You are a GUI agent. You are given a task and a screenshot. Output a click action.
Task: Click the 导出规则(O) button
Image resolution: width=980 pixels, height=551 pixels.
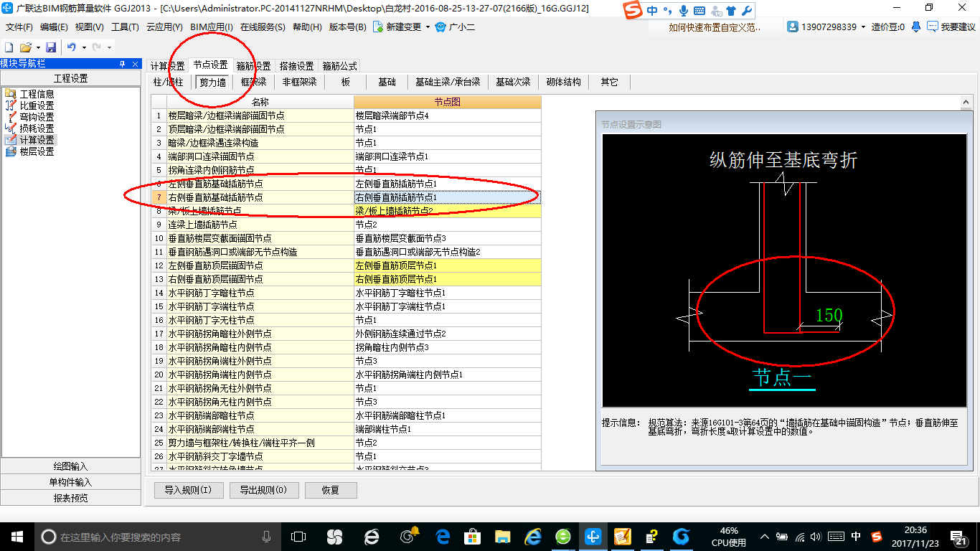point(263,491)
